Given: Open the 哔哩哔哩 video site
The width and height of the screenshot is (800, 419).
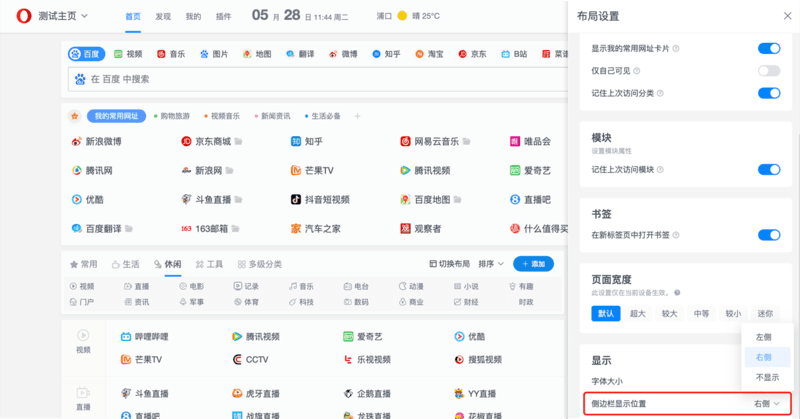Looking at the screenshot, I should [144, 336].
